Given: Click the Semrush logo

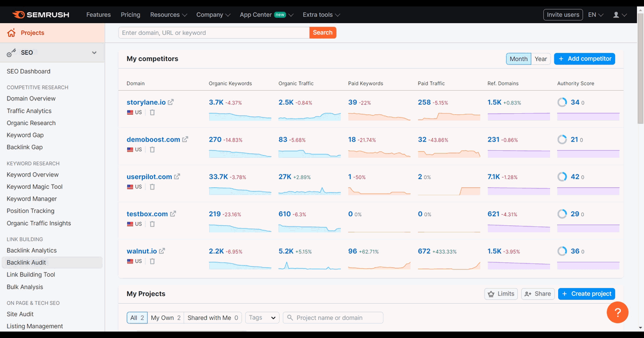Looking at the screenshot, I should click(x=41, y=14).
